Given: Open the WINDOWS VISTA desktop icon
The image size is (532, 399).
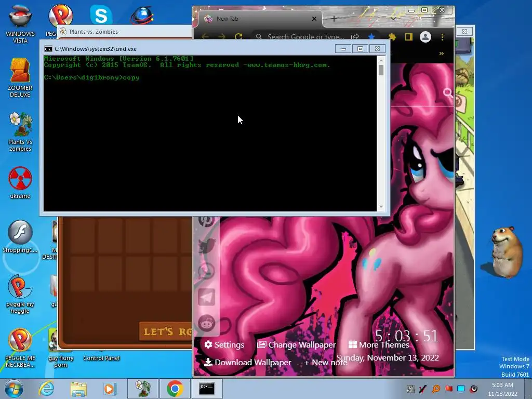Looking at the screenshot, I should click(x=20, y=23).
